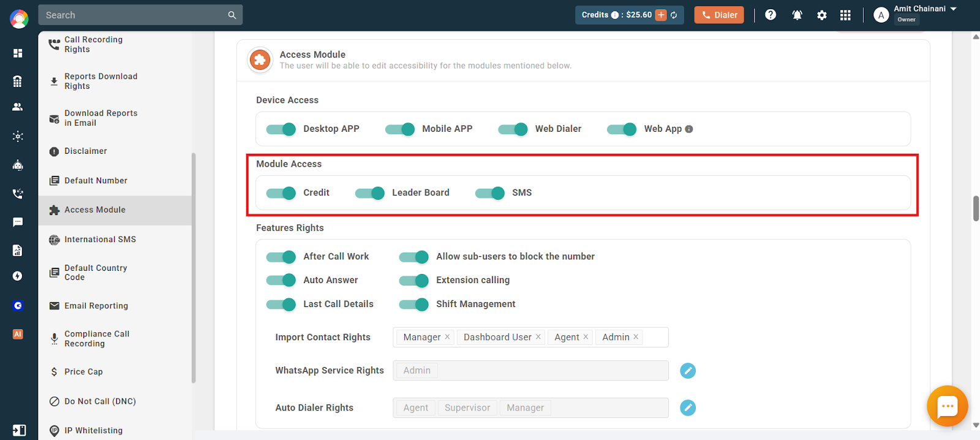Open the integrations gear icon in left rail
980x440 pixels.
pyautogui.click(x=18, y=136)
